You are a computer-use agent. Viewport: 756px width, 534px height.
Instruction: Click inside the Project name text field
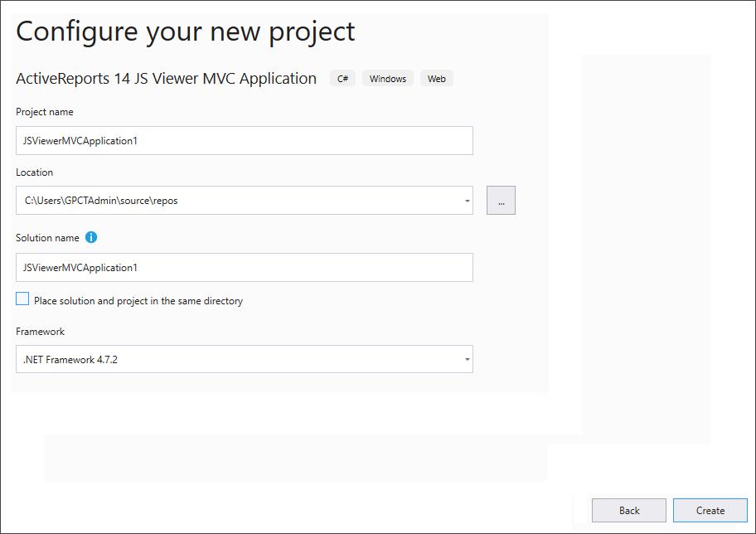(x=245, y=140)
